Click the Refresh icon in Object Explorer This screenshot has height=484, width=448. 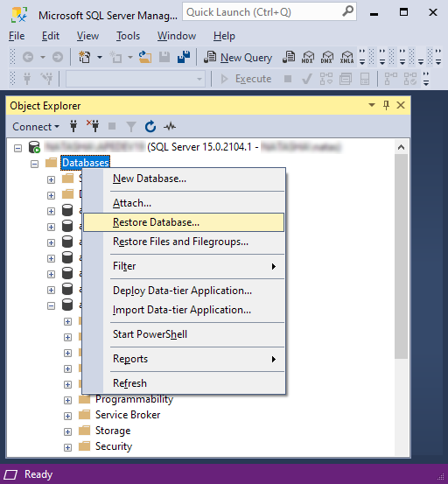(150, 126)
